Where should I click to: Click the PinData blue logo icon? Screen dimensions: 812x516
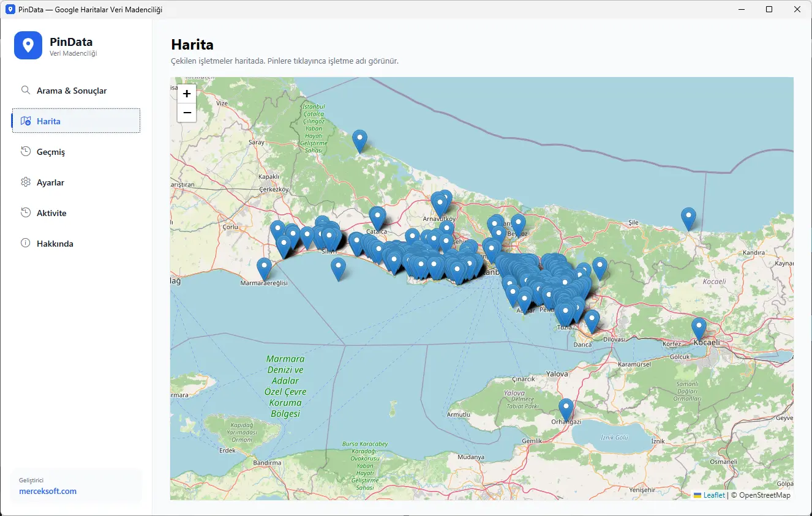click(x=28, y=45)
